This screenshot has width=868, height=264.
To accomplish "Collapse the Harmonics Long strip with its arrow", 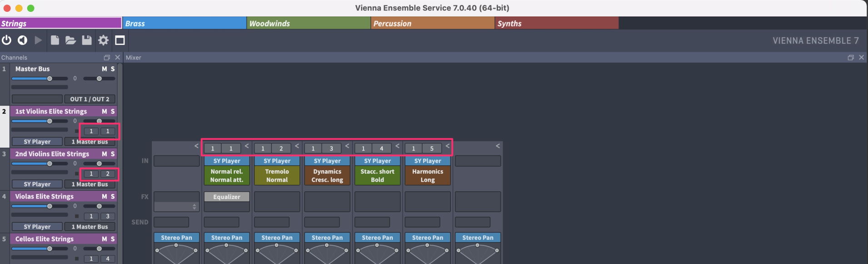I will coord(448,146).
